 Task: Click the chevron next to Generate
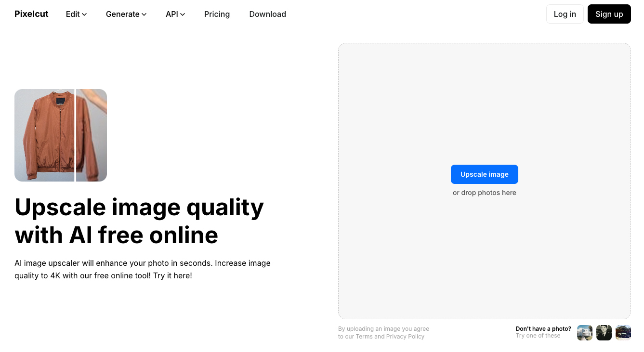point(144,14)
